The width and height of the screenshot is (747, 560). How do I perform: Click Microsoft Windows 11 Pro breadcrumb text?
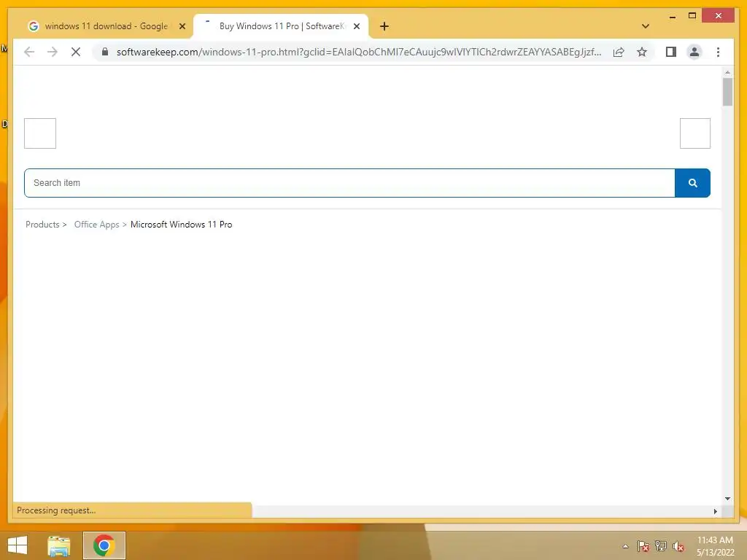181,225
